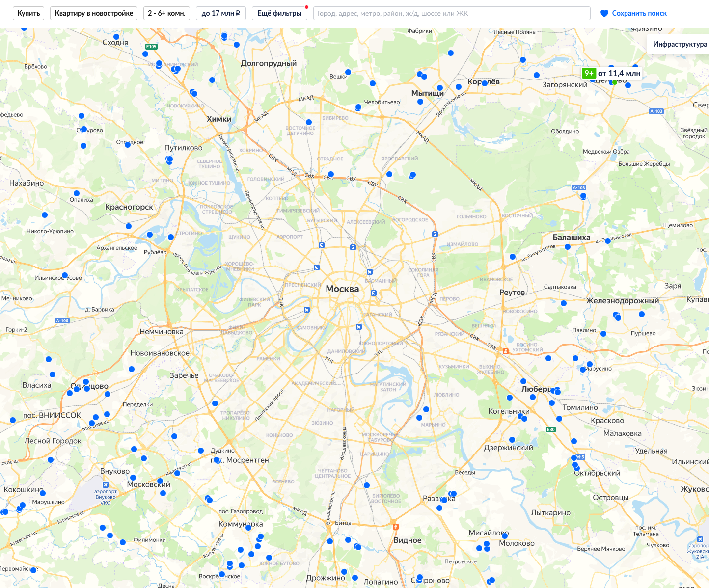Select the blue marker above Дзержинский
This screenshot has height=588, width=709.
click(x=512, y=440)
